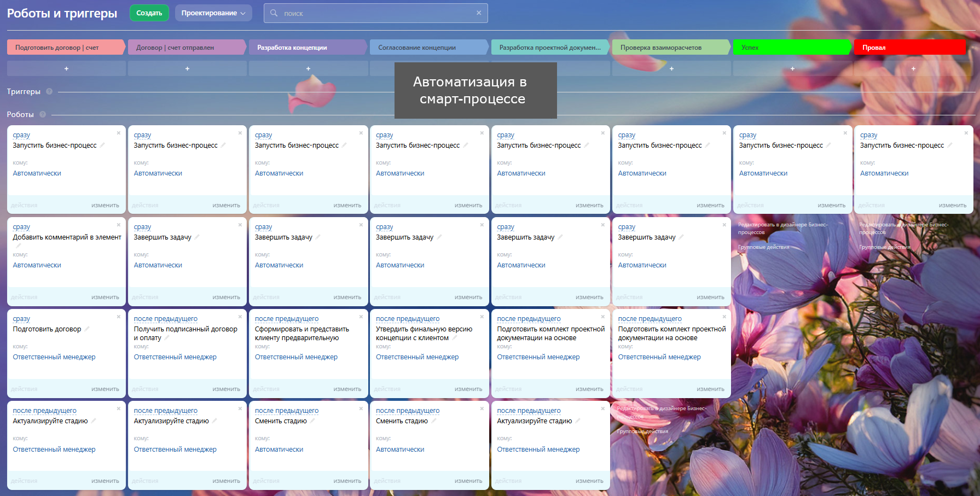The height and width of the screenshot is (496, 980).
Task: Delete the Добавить комментарий в элемент robot
Action: 119,225
